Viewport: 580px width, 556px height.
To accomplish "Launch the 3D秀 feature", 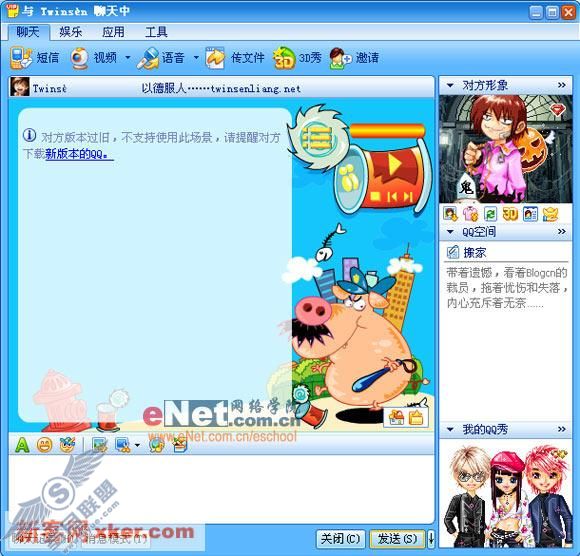I will pyautogui.click(x=297, y=58).
